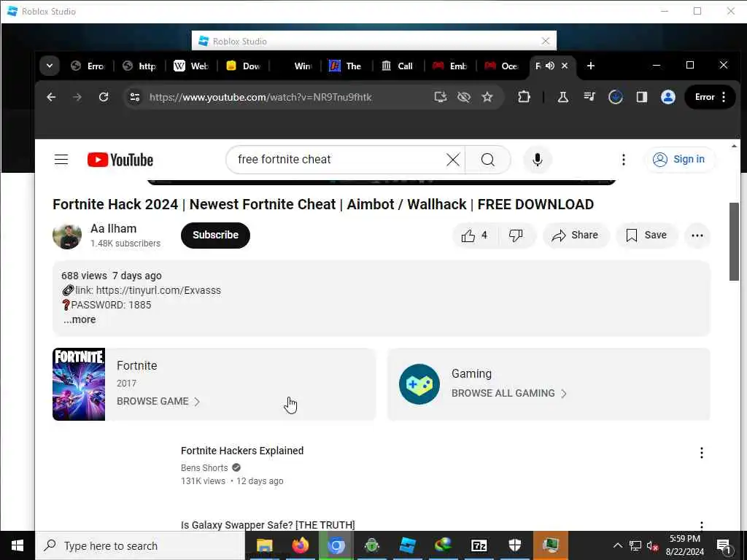View site information icon in address bar
This screenshot has width=747, height=560.
coord(135,97)
